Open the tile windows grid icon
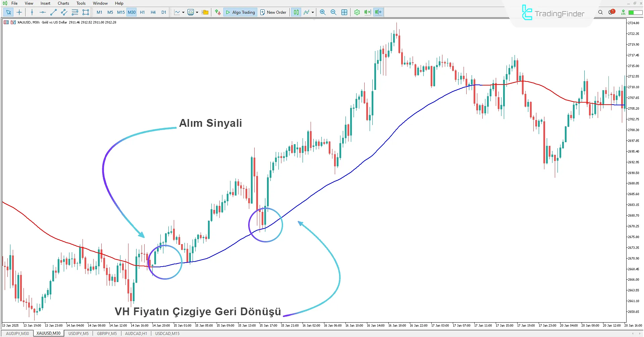Viewport: 644px width, 337px height. (x=344, y=12)
